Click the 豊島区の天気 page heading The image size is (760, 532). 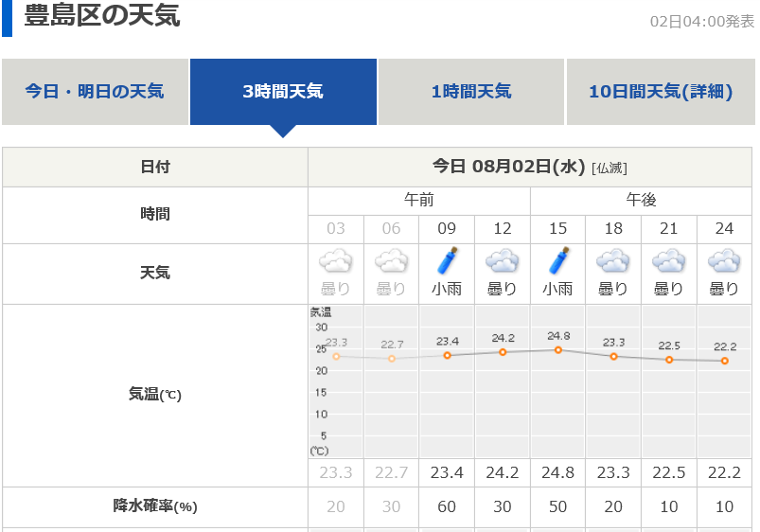click(x=101, y=16)
